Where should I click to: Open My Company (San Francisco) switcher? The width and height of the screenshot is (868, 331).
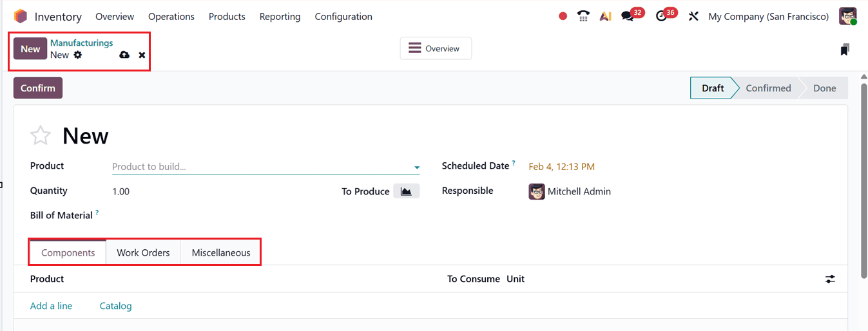[x=769, y=17]
